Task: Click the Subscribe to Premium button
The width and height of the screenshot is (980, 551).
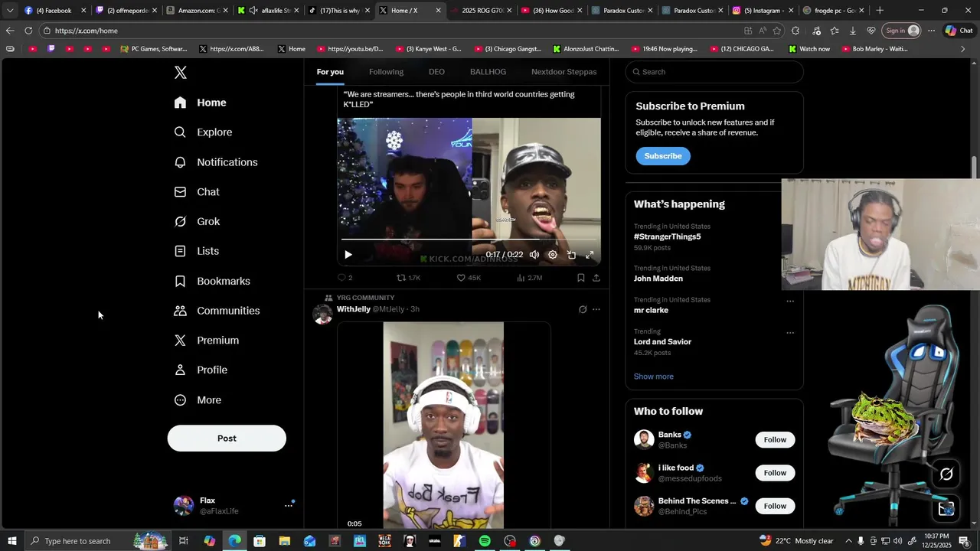Action: (x=663, y=156)
